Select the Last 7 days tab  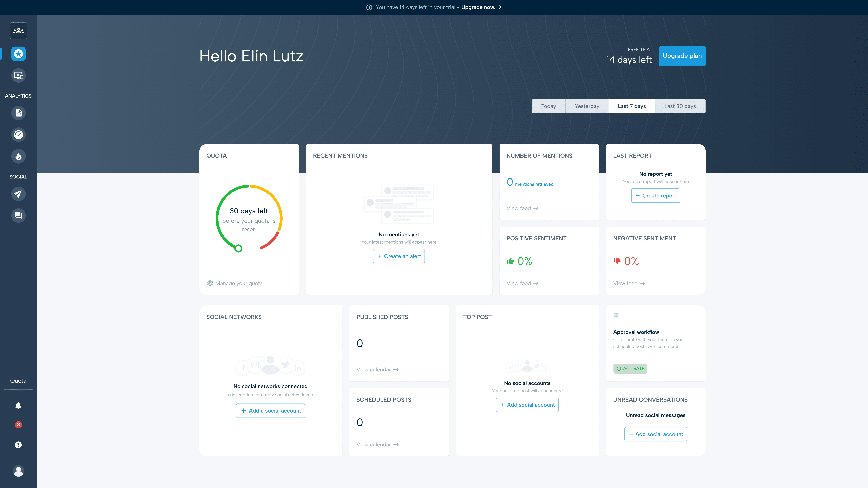click(x=632, y=106)
